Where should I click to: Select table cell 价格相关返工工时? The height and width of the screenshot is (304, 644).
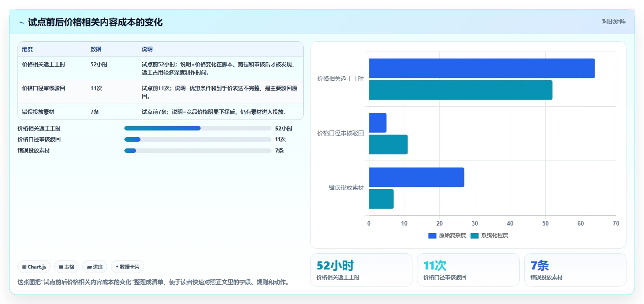click(44, 65)
